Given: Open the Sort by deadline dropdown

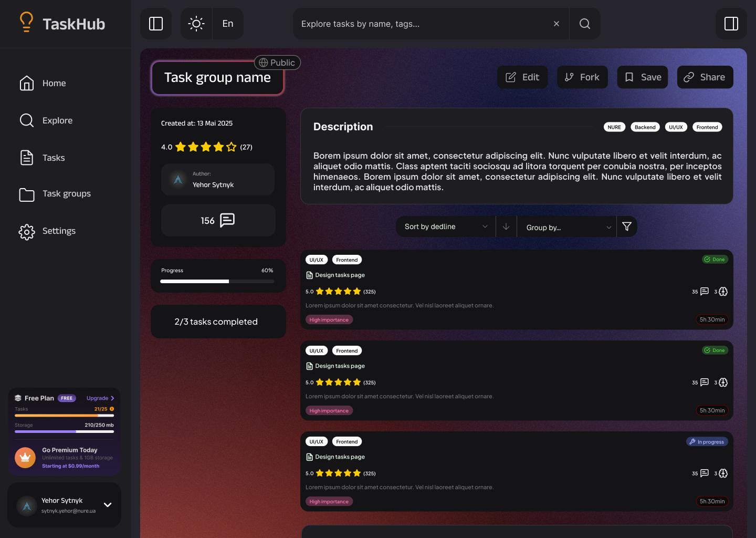Looking at the screenshot, I should click(x=446, y=226).
